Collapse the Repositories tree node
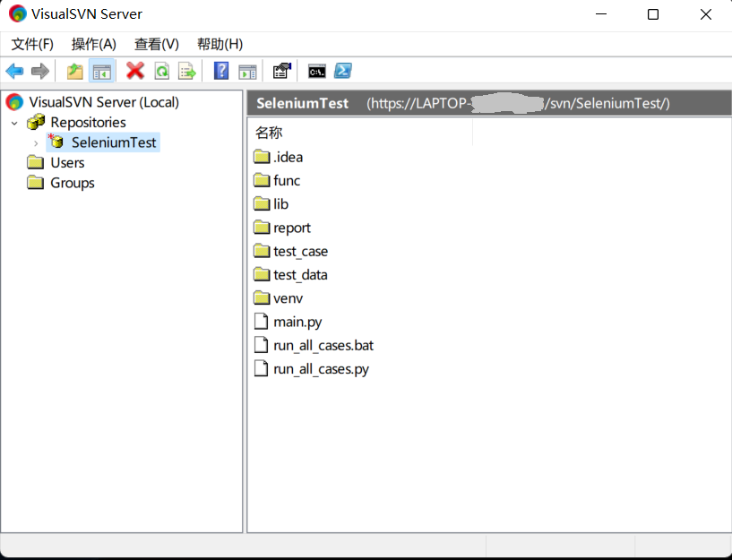This screenshot has height=560, width=732. coord(14,124)
